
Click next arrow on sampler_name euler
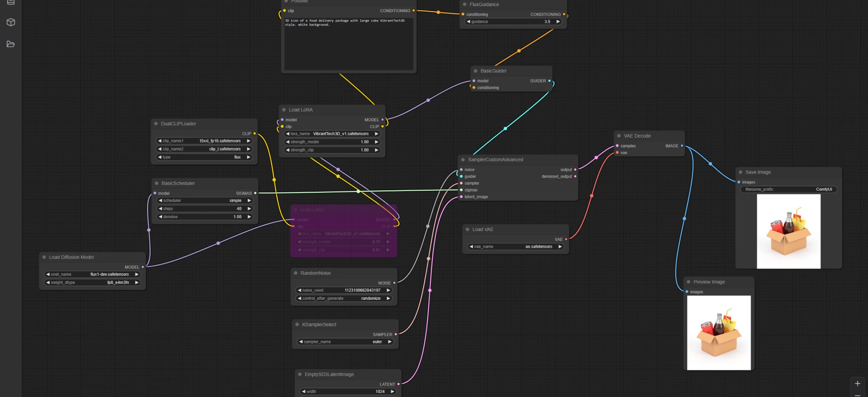[390, 342]
